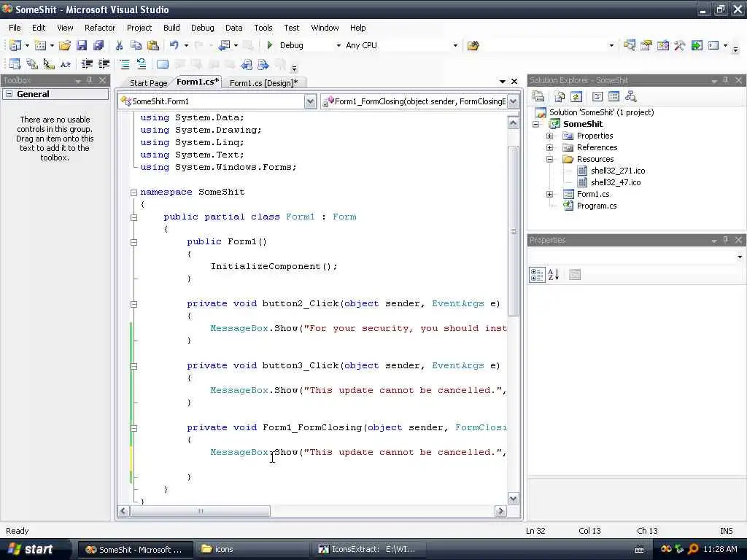The height and width of the screenshot is (560, 747).
Task: Expand the Properties node in Solution Explorer
Action: 550,136
